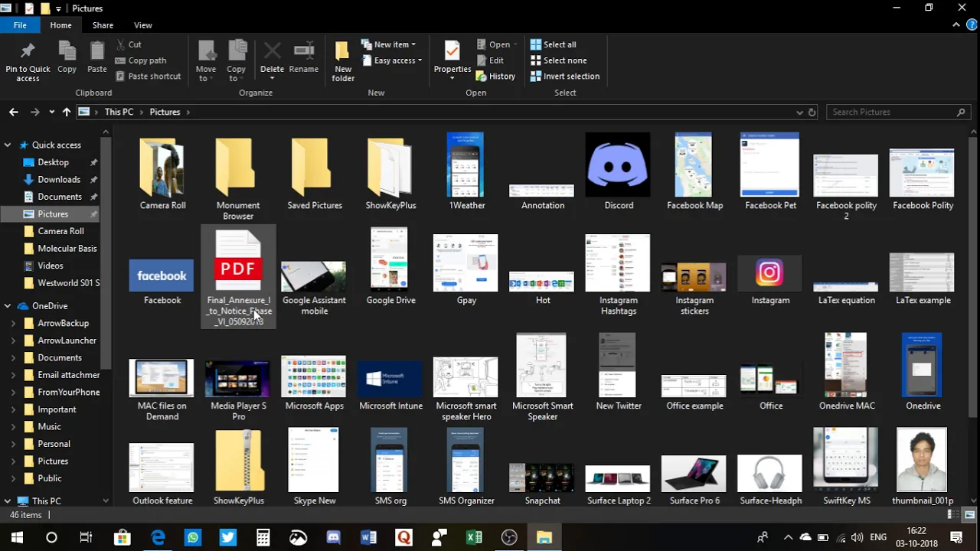Open Word from the taskbar
The height and width of the screenshot is (551, 980).
(368, 537)
